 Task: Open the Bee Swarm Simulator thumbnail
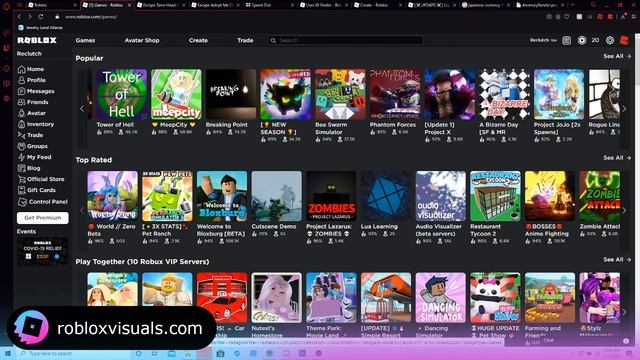(340, 94)
